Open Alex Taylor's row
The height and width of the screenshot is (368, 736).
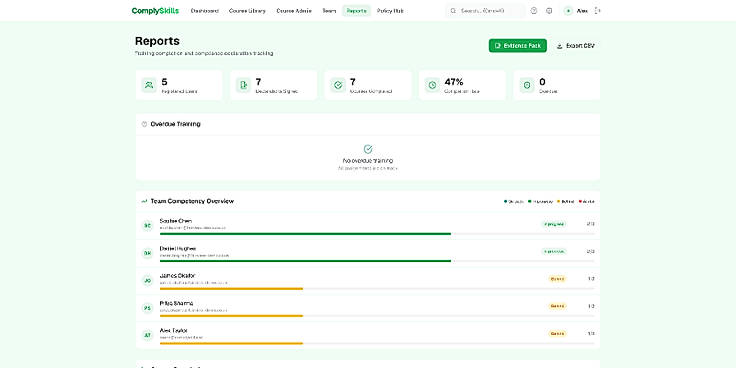368,336
